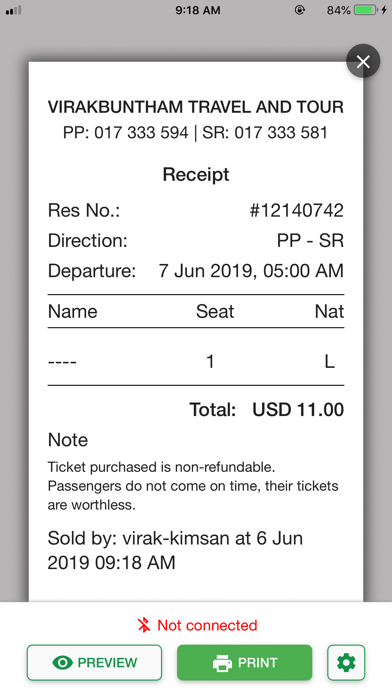
Task: Tap the cellular signal bars icon
Action: coord(13,10)
